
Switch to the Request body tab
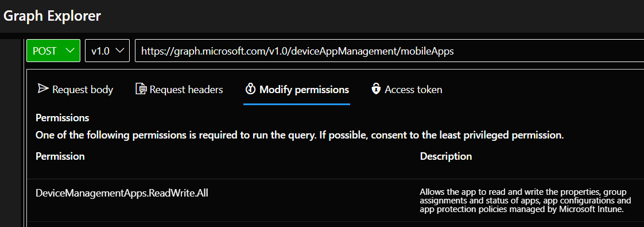[x=75, y=89]
